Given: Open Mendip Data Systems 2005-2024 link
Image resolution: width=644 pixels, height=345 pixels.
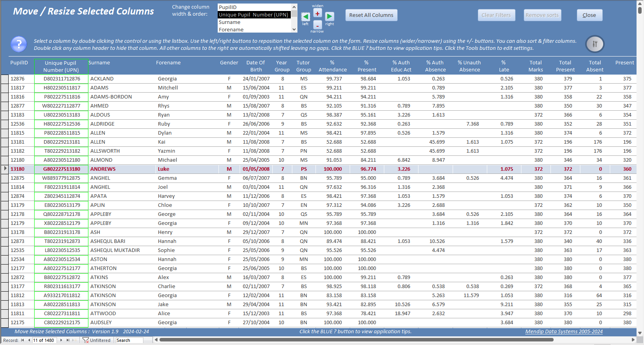Looking at the screenshot, I should [x=564, y=332].
